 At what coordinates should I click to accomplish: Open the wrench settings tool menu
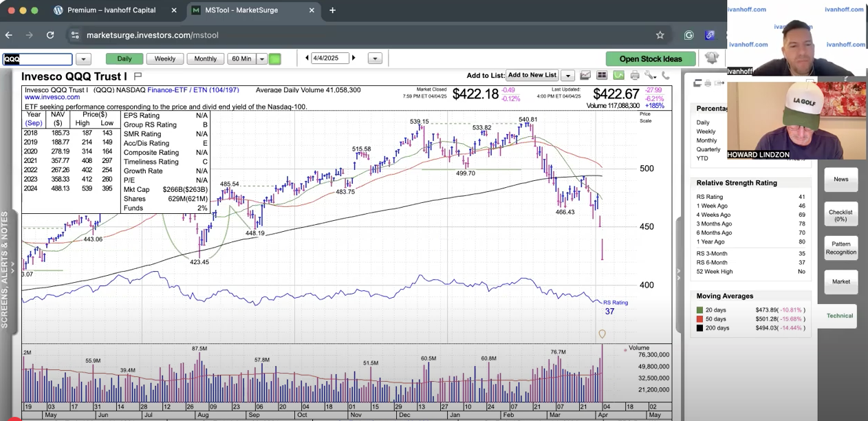(x=650, y=76)
